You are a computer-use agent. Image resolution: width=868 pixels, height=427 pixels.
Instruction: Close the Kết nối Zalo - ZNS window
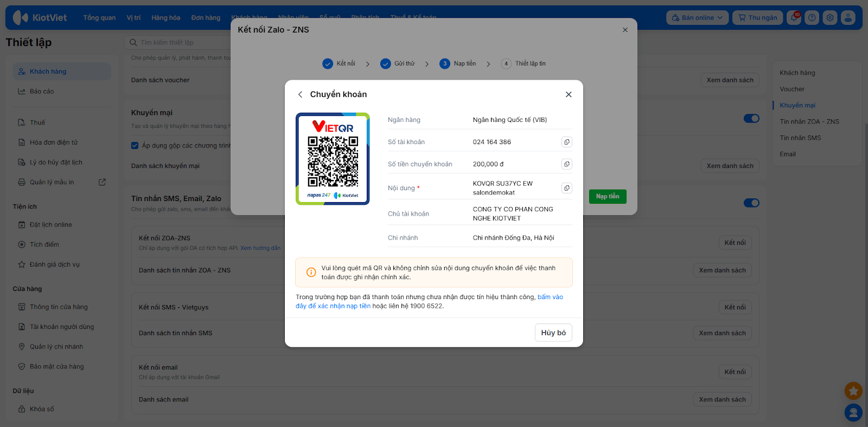pyautogui.click(x=625, y=30)
